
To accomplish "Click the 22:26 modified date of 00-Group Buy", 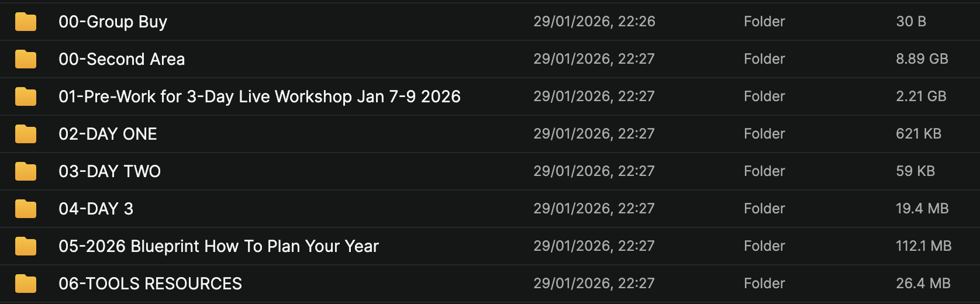I will click(x=594, y=22).
